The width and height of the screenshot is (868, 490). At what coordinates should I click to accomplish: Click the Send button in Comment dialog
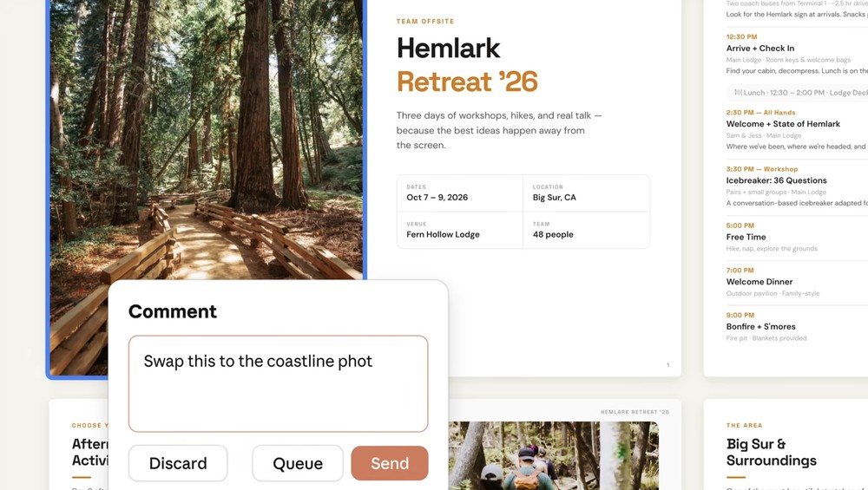point(390,463)
